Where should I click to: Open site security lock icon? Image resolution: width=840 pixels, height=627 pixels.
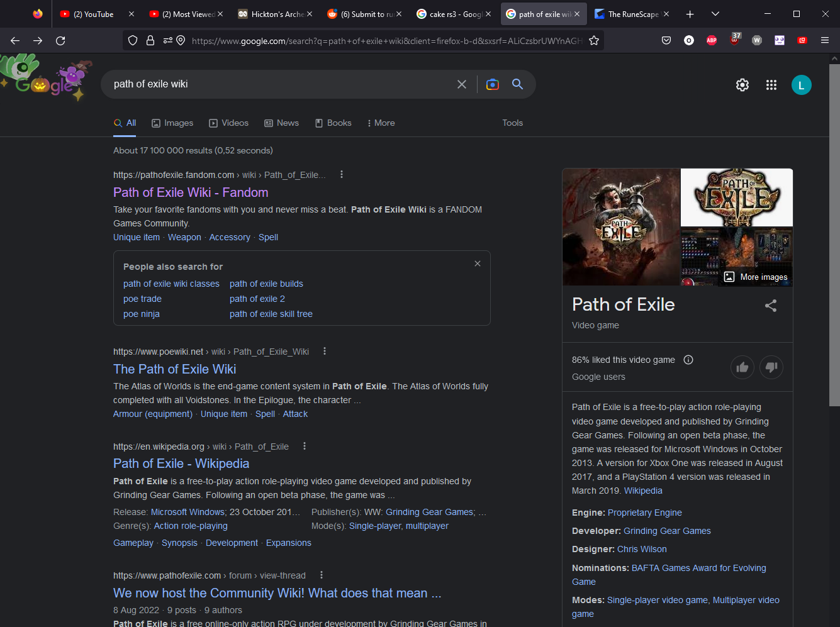[150, 41]
